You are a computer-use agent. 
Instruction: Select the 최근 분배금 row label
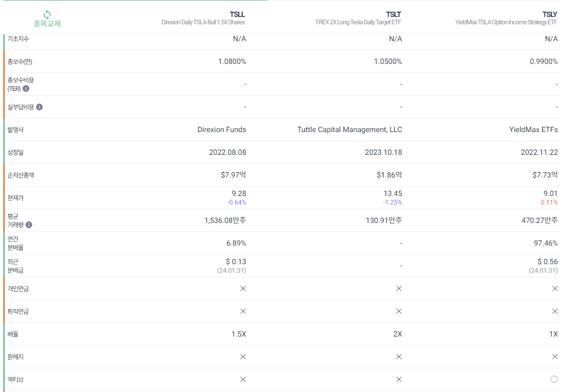(15, 266)
